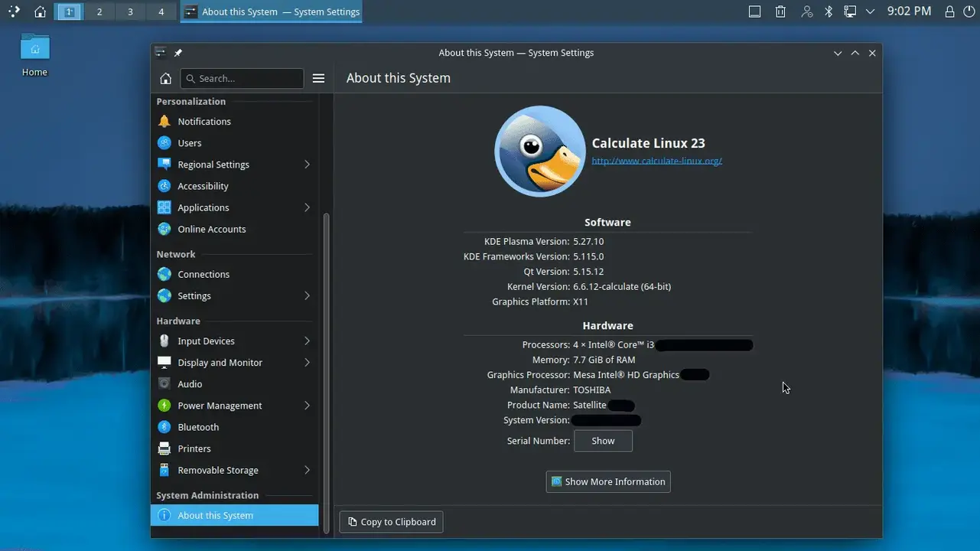Expand hidden system tray icons arrow
This screenshot has height=551, width=980.
[x=870, y=11]
